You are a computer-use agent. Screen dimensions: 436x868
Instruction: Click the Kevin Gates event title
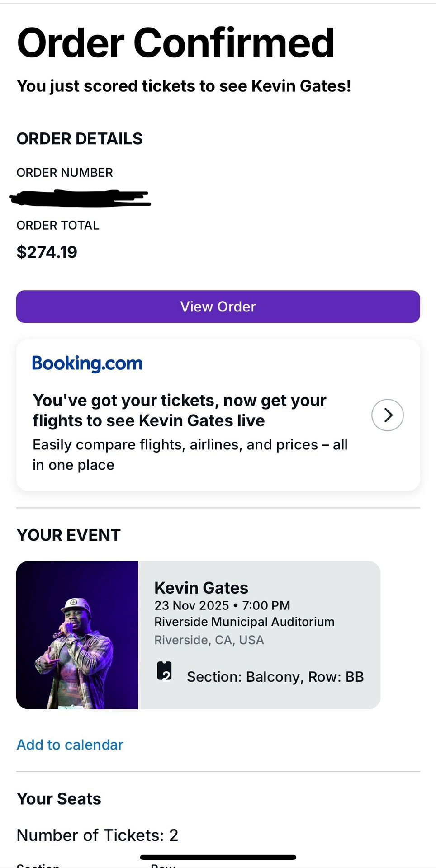coord(201,588)
